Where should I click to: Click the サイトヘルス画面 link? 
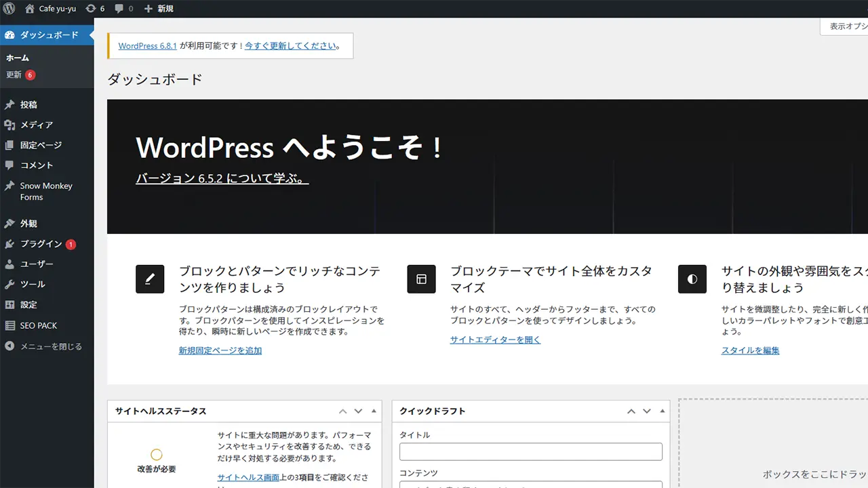tap(248, 478)
